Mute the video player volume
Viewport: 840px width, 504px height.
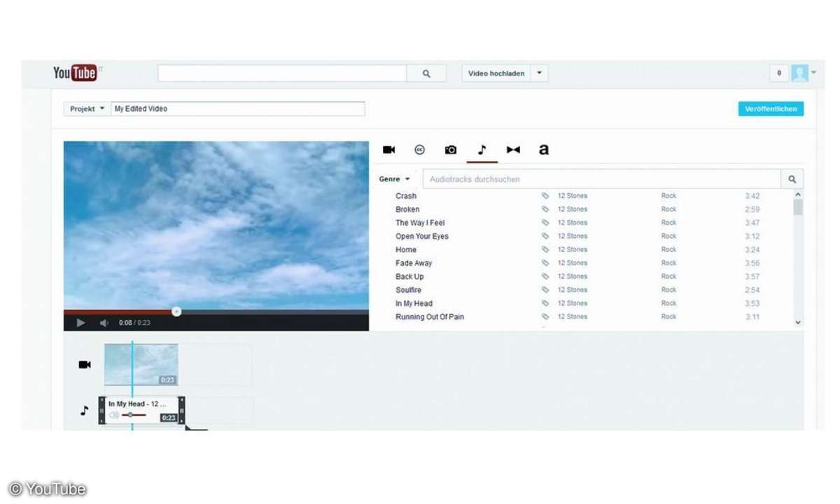tap(104, 323)
